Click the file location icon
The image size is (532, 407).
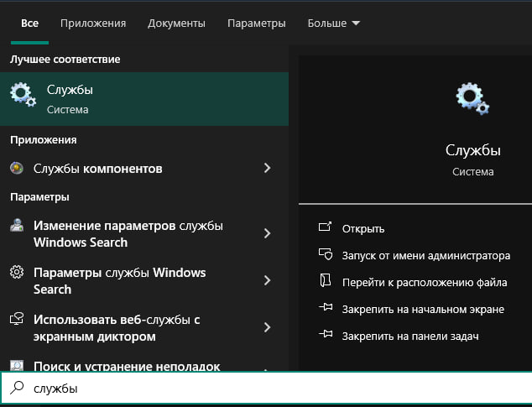pos(326,281)
